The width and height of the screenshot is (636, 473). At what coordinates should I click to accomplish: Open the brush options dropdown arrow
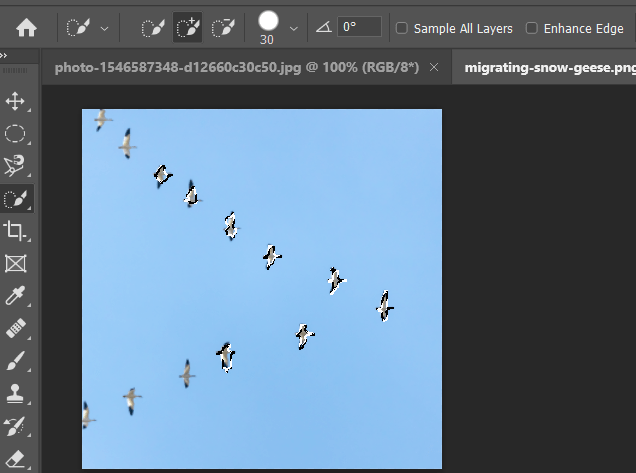(294, 29)
